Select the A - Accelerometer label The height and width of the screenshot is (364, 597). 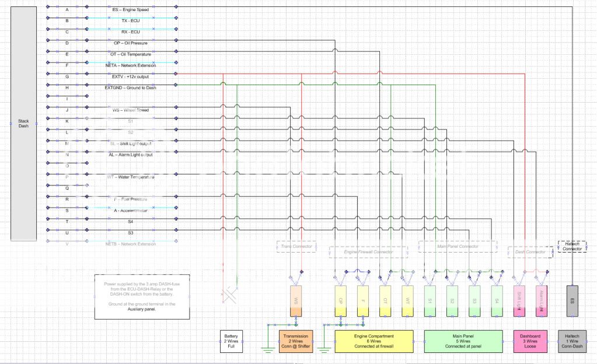[x=131, y=211]
